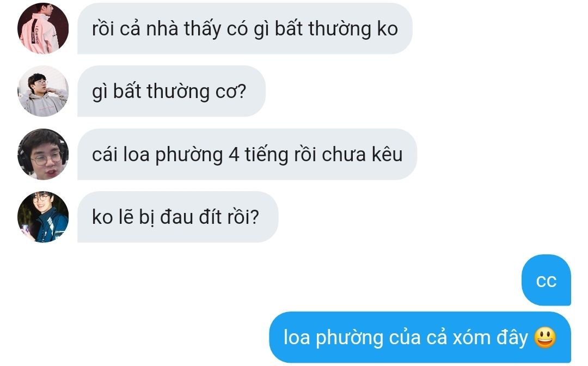Image resolution: width=588 pixels, height=366 pixels.
Task: Click the word "tiếng" in the third message
Action: [x=266, y=155]
